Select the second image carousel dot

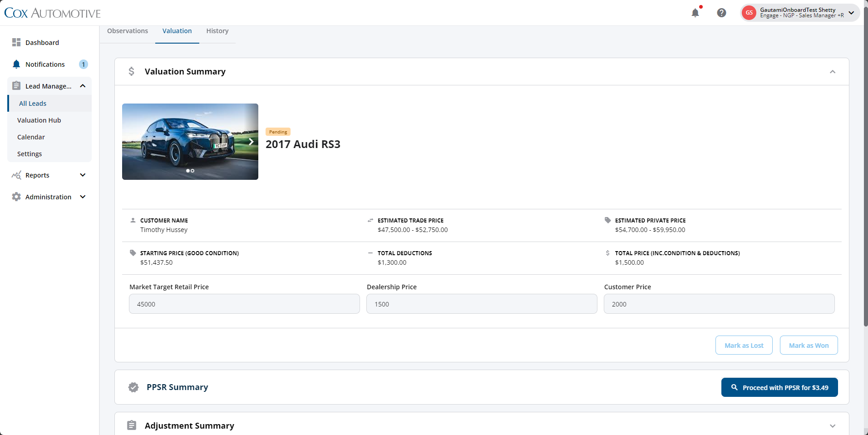tap(192, 171)
